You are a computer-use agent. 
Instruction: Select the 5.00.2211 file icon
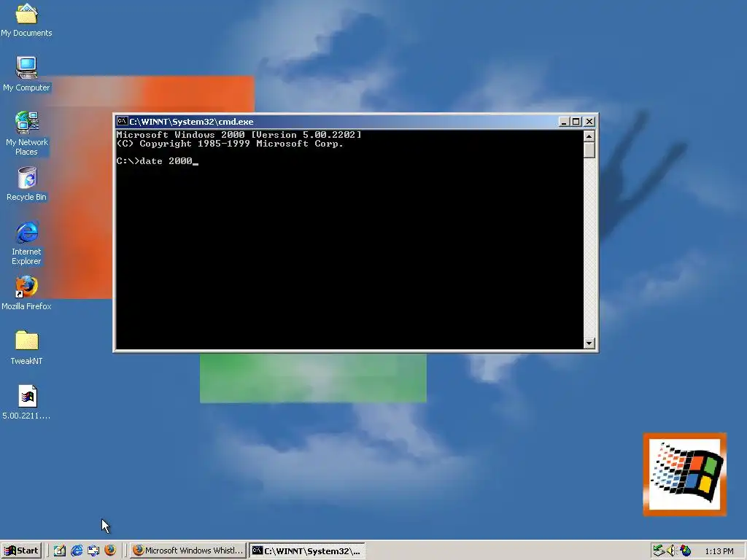coord(26,402)
